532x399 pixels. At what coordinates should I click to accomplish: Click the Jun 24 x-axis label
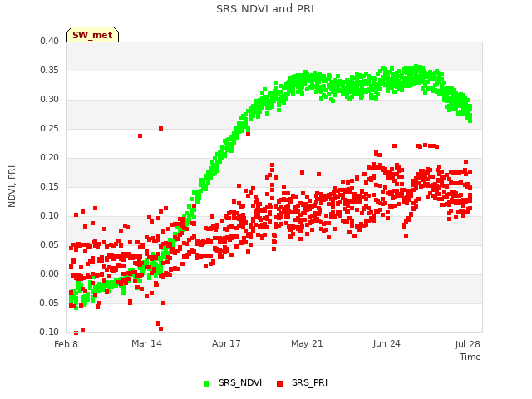(387, 343)
